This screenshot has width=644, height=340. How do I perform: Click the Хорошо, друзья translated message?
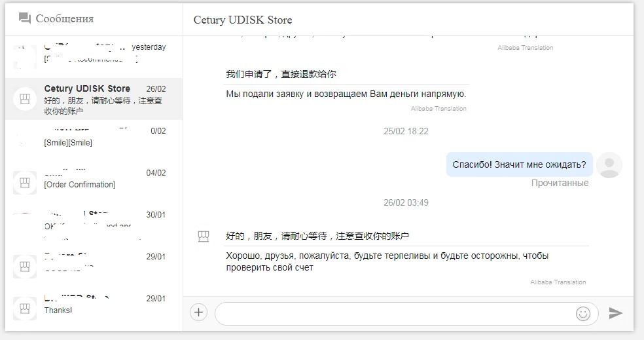pos(387,261)
